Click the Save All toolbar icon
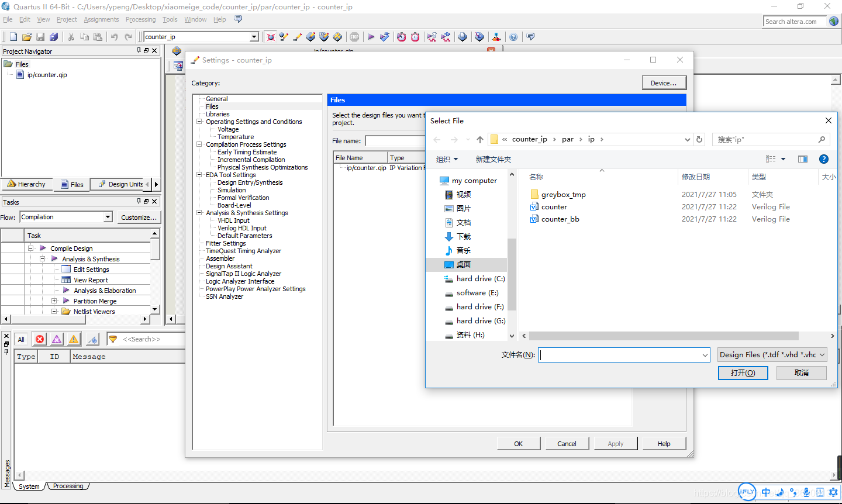The image size is (842, 504). 54,37
